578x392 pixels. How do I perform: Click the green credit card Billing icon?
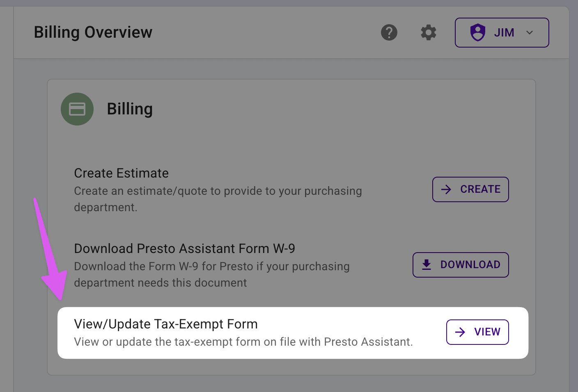pyautogui.click(x=77, y=109)
